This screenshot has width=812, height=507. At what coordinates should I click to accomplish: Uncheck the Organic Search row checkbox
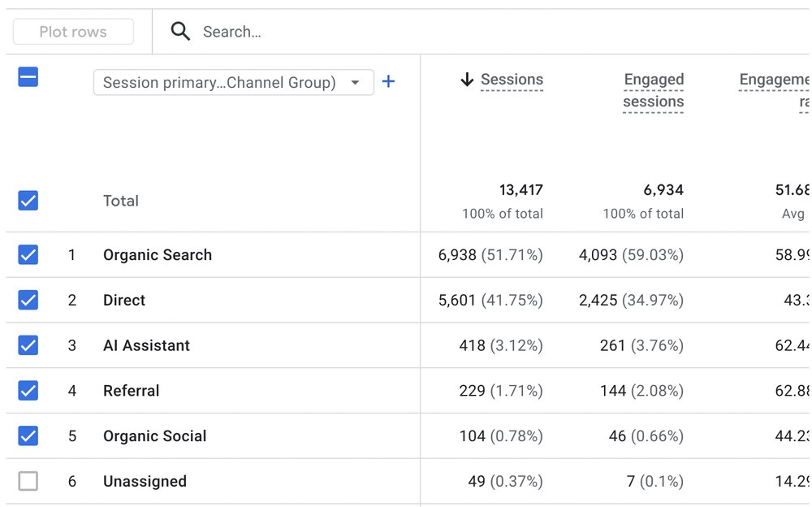point(28,254)
